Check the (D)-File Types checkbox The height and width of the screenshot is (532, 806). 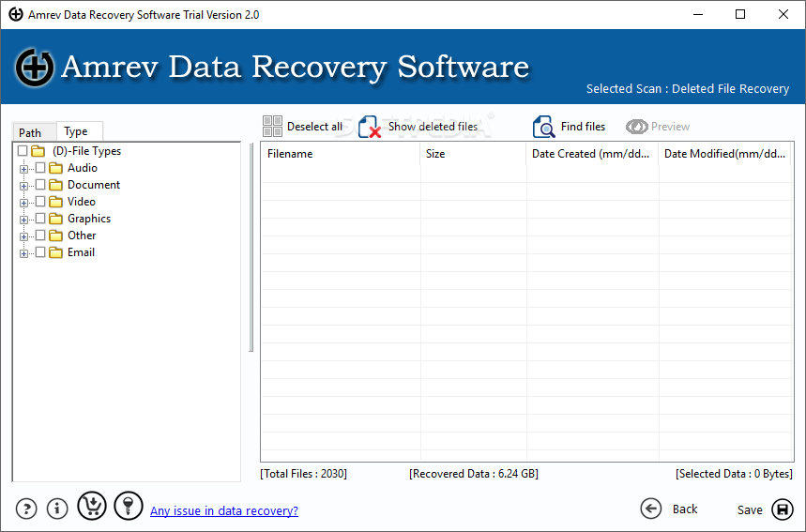coord(23,151)
